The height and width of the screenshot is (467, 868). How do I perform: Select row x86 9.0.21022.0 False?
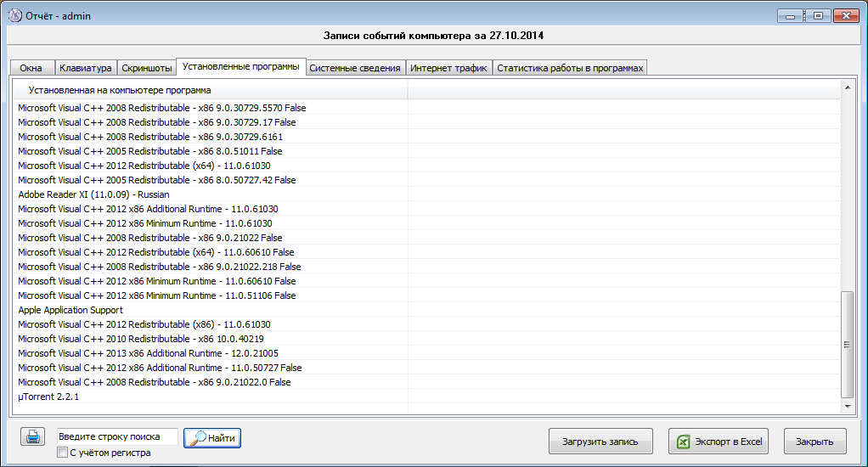(426, 382)
